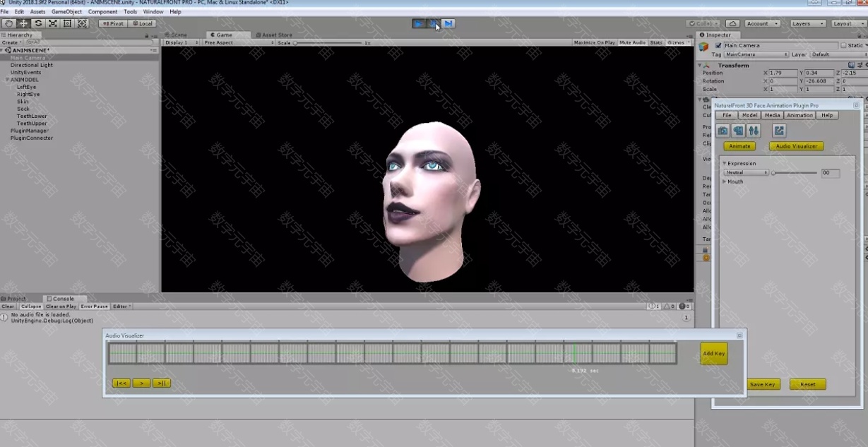Open the Account dropdown
The width and height of the screenshot is (868, 447).
pos(763,23)
